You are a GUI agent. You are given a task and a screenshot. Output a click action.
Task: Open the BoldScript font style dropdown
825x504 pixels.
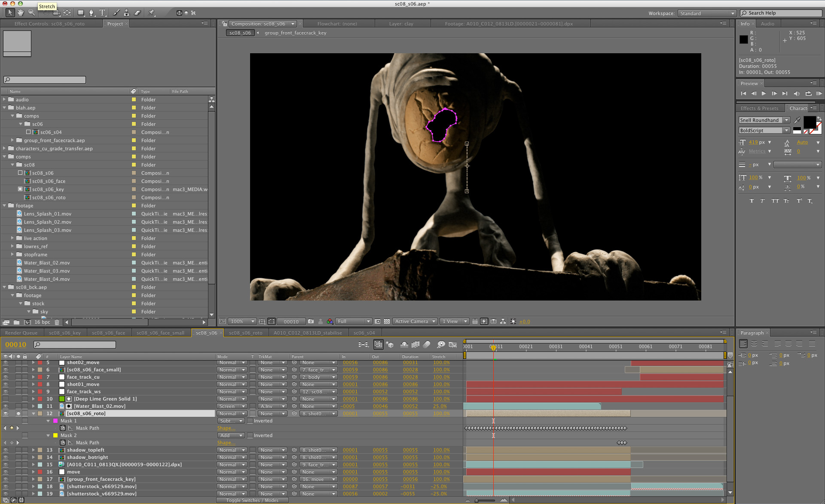click(x=764, y=131)
